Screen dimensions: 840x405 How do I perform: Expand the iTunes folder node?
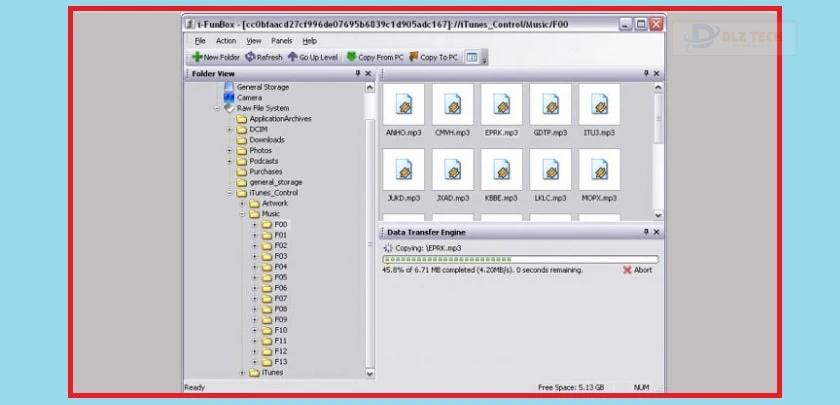click(x=242, y=373)
